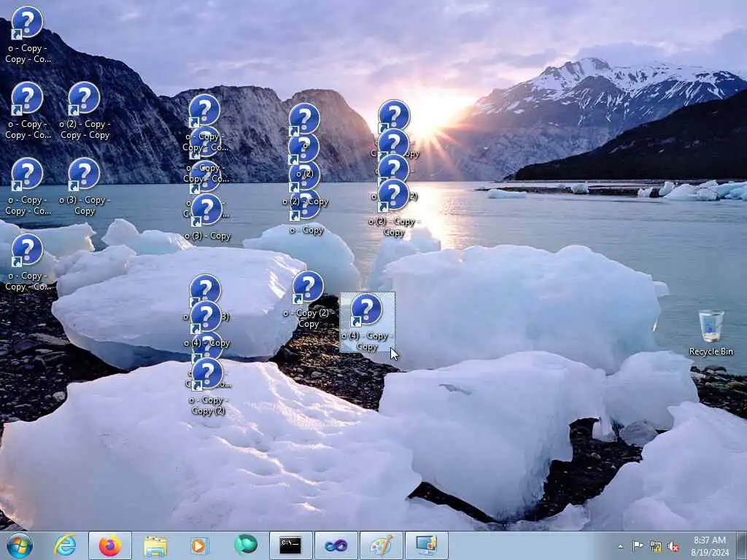This screenshot has height=560, width=747.
Task: Open the Recycle Bin desktop icon
Action: tap(711, 332)
